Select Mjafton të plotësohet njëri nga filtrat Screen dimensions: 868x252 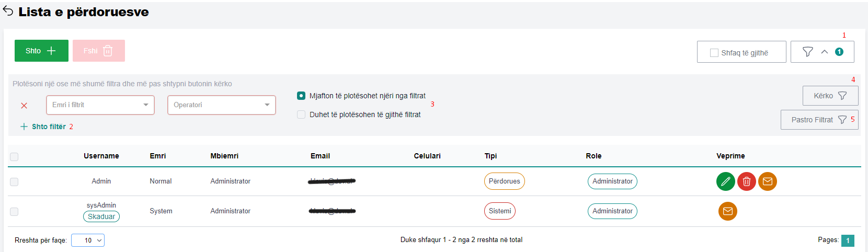pyautogui.click(x=301, y=96)
